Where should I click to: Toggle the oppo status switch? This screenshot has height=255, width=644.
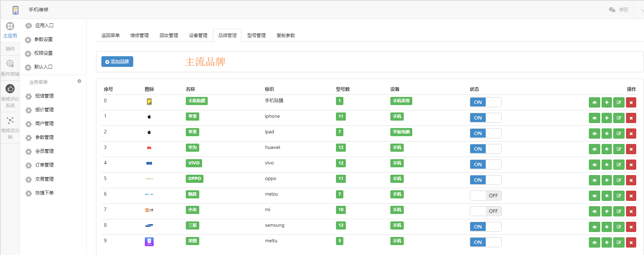485,180
